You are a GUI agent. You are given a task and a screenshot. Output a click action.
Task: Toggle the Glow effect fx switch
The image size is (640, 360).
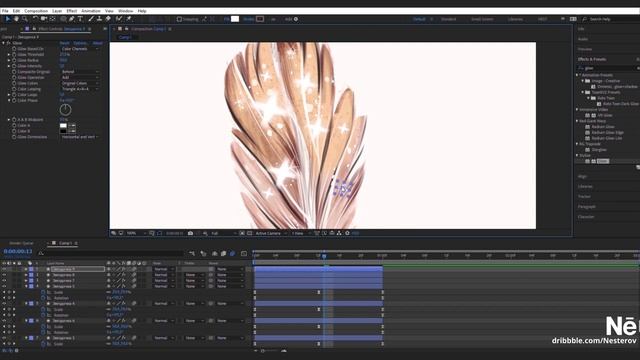pos(9,43)
